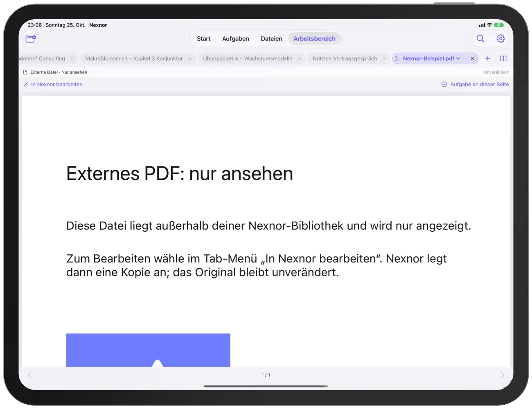Image resolution: width=532 pixels, height=408 pixels.
Task: Click Aufgabe an dieser Seite
Action: [475, 84]
